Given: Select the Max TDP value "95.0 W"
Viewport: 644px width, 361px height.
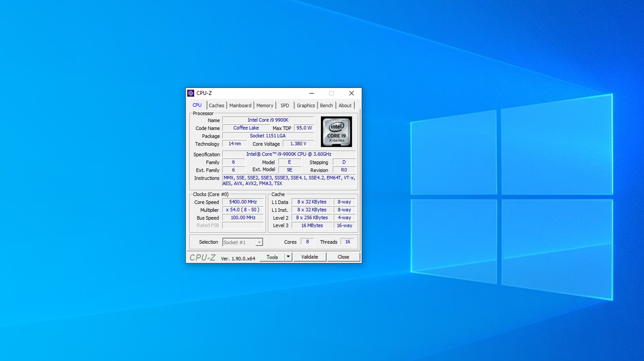Looking at the screenshot, I should (x=304, y=128).
